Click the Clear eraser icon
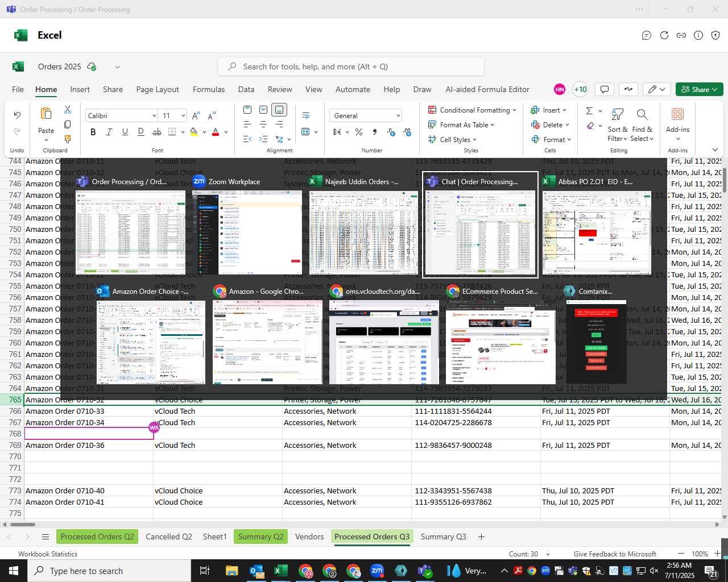The image size is (728, 582). coord(590,126)
